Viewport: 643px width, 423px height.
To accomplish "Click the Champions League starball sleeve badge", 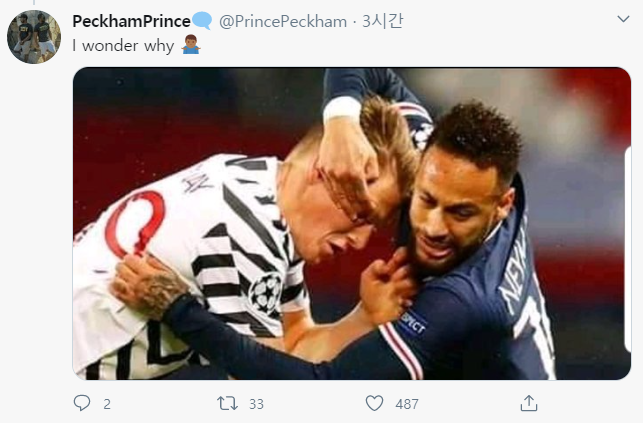I will coord(264,293).
